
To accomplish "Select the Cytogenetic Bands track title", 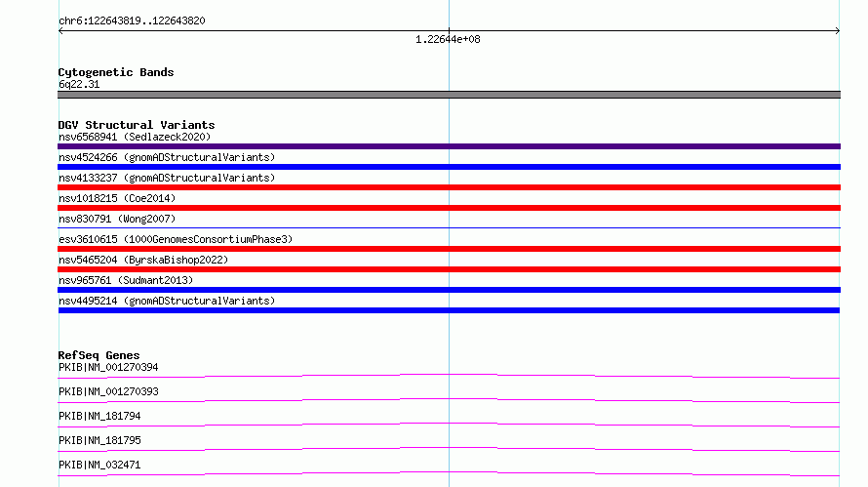I will tap(116, 72).
